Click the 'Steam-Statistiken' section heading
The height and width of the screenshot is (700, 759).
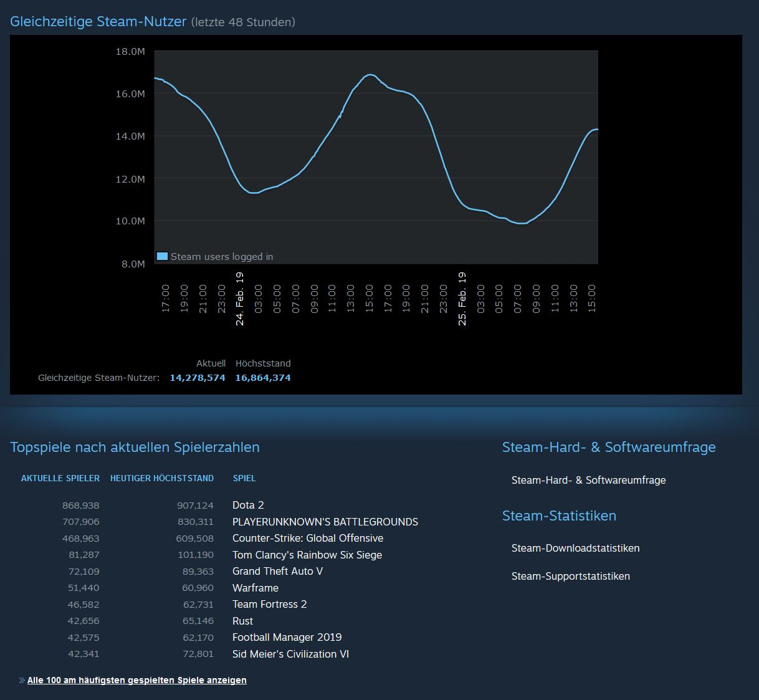(x=559, y=515)
